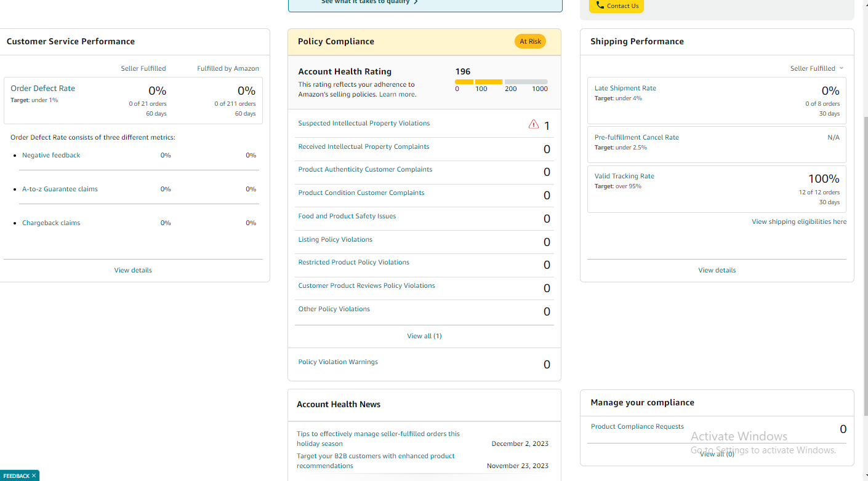The width and height of the screenshot is (868, 481).
Task: Open Other Policy Violations
Action: pos(334,309)
